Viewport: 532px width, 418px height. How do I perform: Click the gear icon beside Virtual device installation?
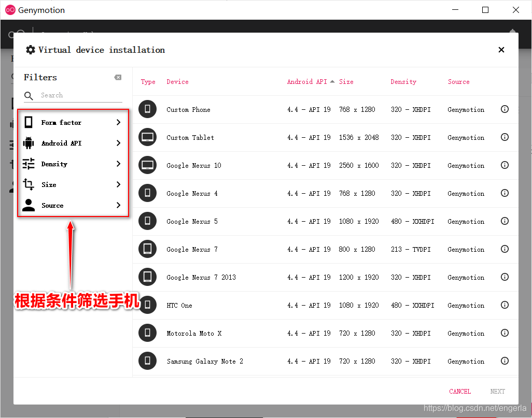click(31, 50)
